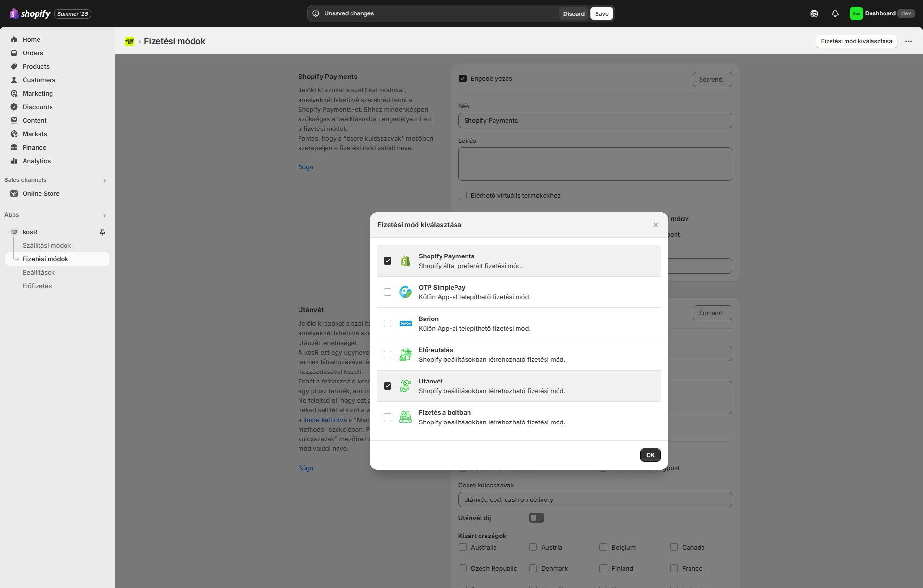Click the pin icon next to kosR

point(102,232)
